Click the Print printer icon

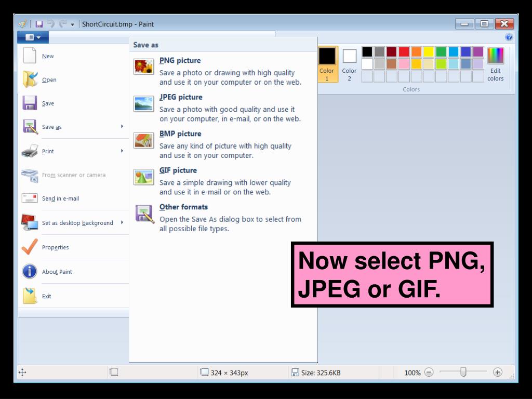point(30,151)
